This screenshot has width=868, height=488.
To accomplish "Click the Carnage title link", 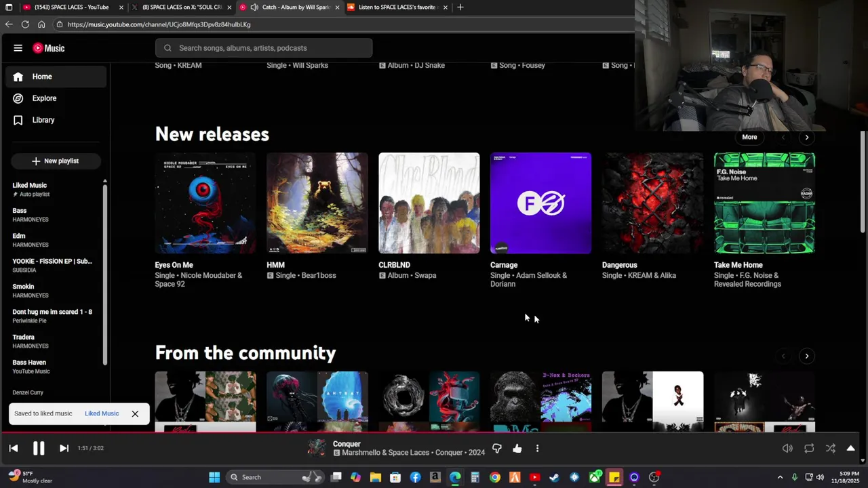I will click(504, 265).
